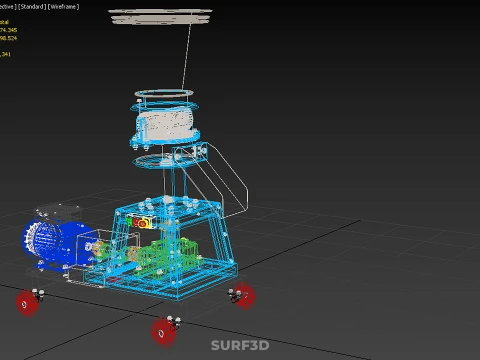The height and width of the screenshot is (360, 480).
Task: Select the red caster wheel behind the frame
Action: coord(245,295)
